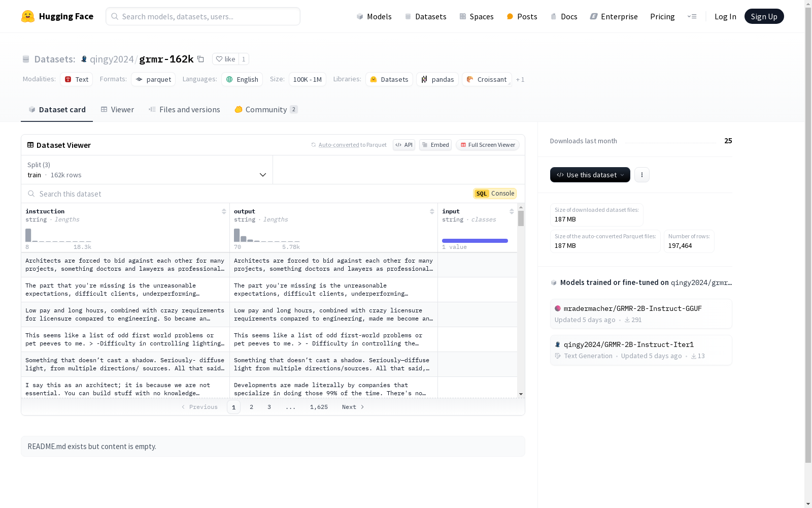Copy dataset name with the copy icon
The height and width of the screenshot is (508, 812).
[200, 59]
